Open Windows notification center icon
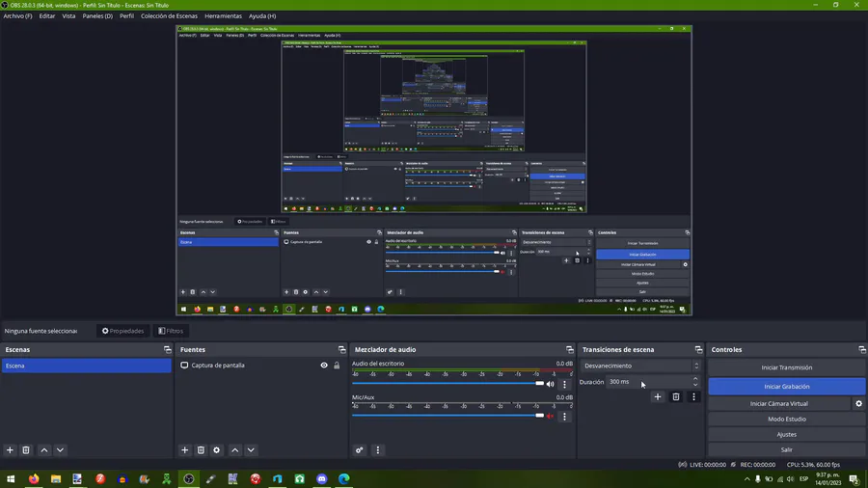The width and height of the screenshot is (868, 488). [854, 478]
